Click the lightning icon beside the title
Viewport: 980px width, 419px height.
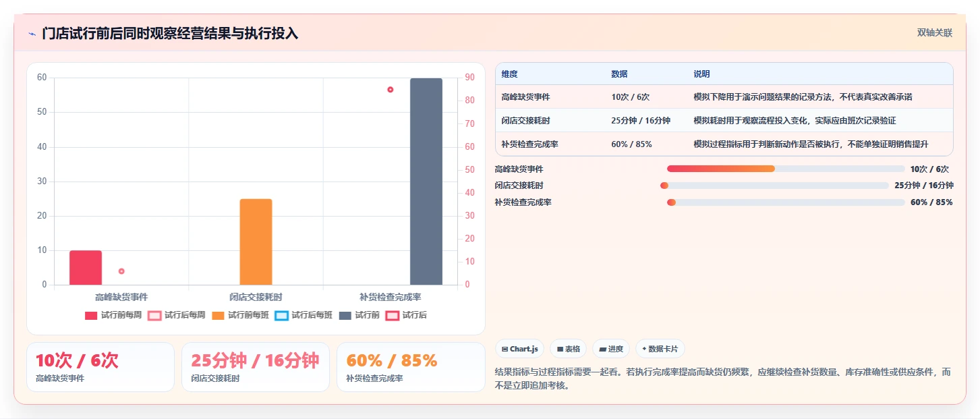[x=32, y=34]
